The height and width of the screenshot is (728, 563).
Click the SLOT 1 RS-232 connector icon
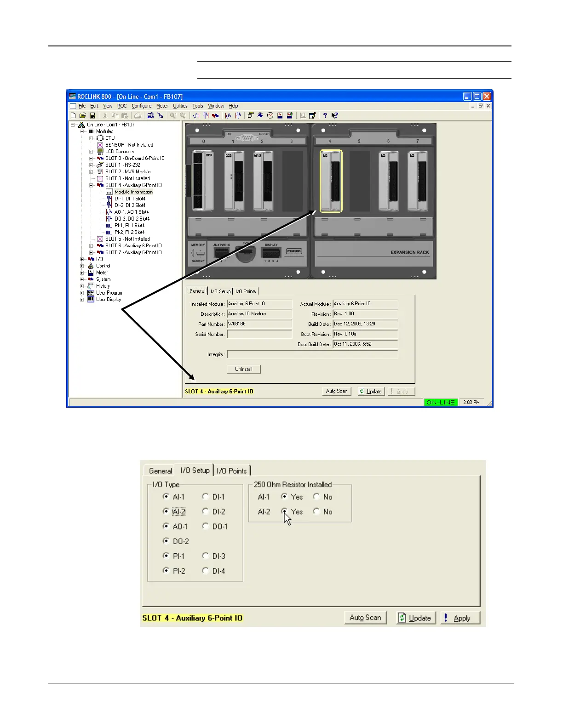(x=100, y=165)
